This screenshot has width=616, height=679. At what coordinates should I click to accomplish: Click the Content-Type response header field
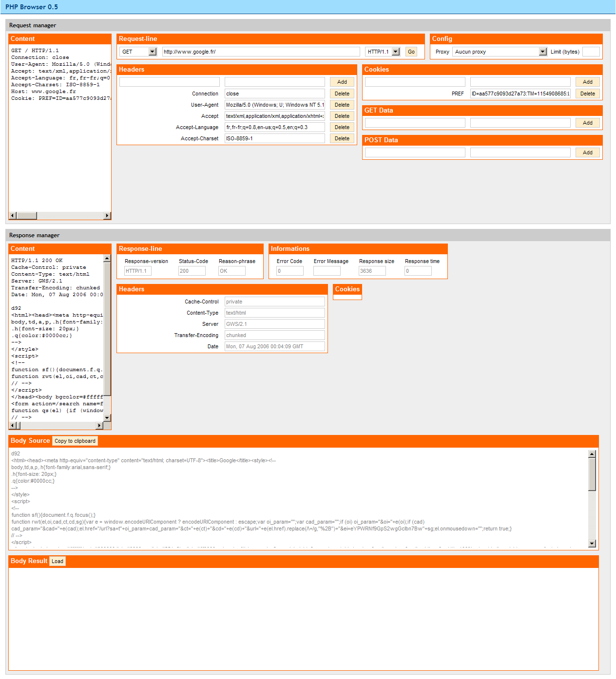(275, 313)
